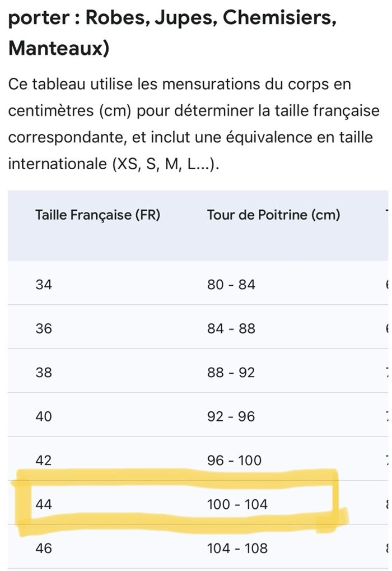Tap the size 40 cell

[x=44, y=416]
